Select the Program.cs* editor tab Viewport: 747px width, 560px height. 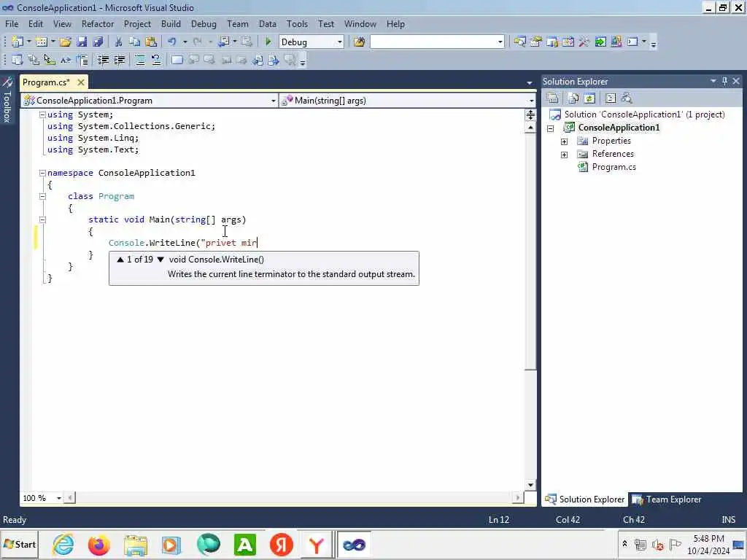pos(46,82)
